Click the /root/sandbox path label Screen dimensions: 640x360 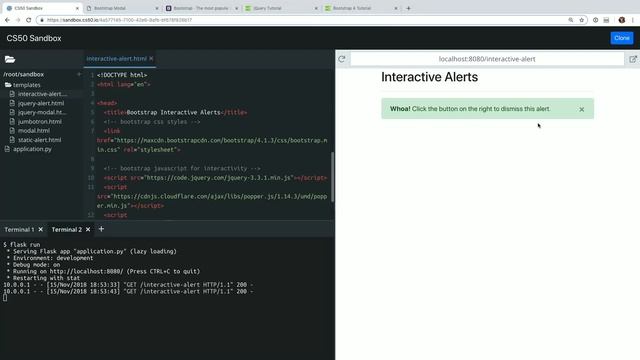24,74
